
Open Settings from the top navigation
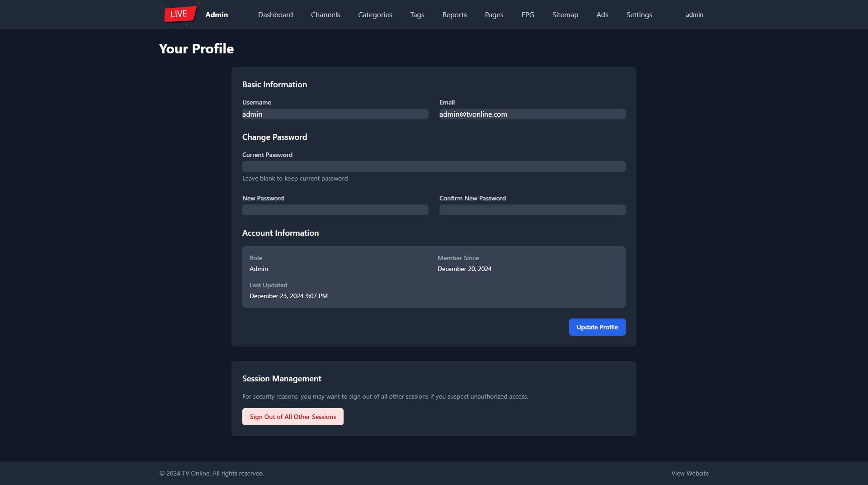639,15
